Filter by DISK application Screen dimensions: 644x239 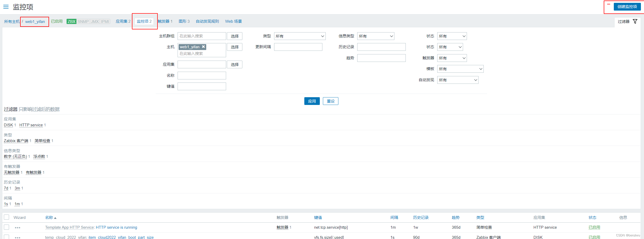(x=8, y=125)
